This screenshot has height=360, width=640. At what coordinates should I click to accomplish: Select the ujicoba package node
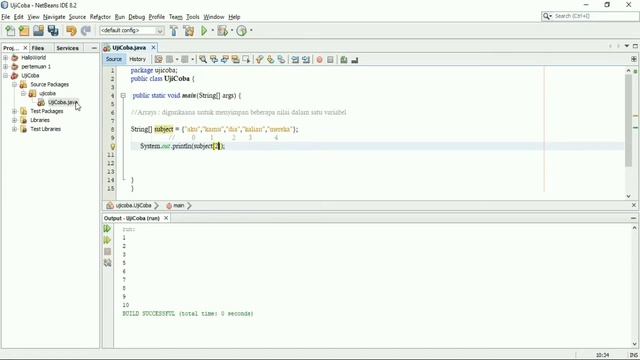[x=47, y=93]
